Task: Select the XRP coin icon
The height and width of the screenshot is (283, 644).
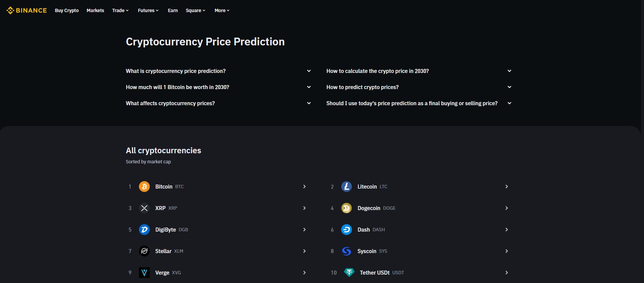Action: 144,208
